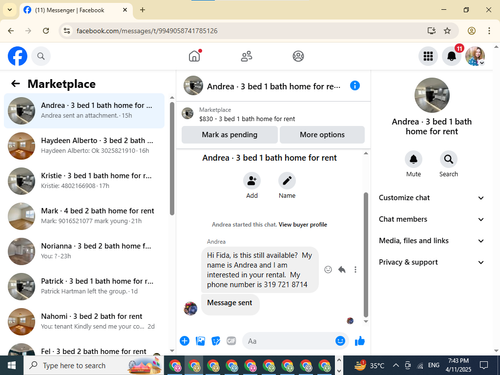Open Haydeen Alberto conversation

(84, 146)
